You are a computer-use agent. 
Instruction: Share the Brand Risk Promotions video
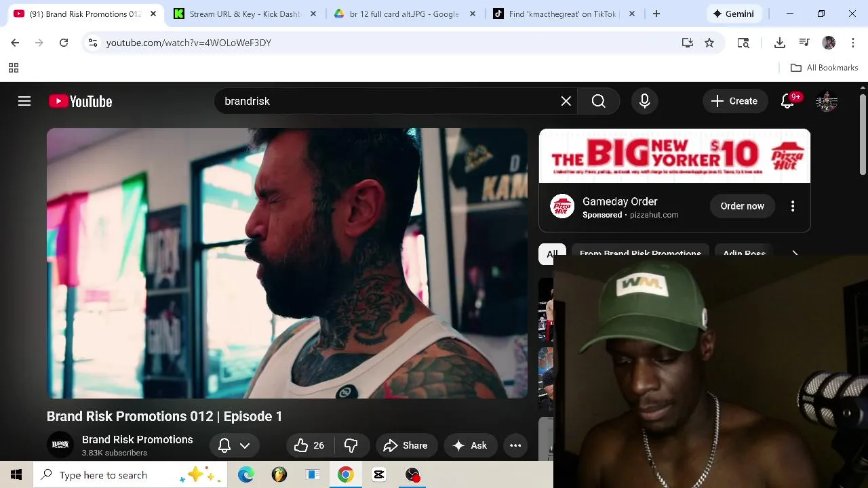pos(406,445)
